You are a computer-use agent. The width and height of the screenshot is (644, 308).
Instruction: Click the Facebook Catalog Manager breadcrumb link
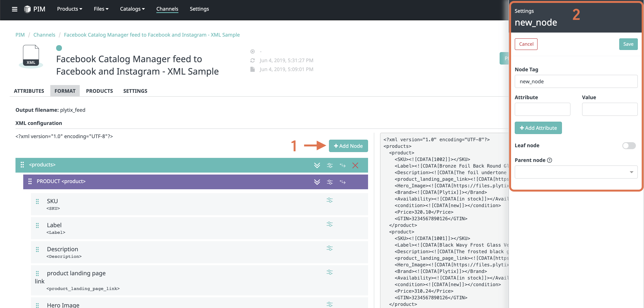click(152, 35)
